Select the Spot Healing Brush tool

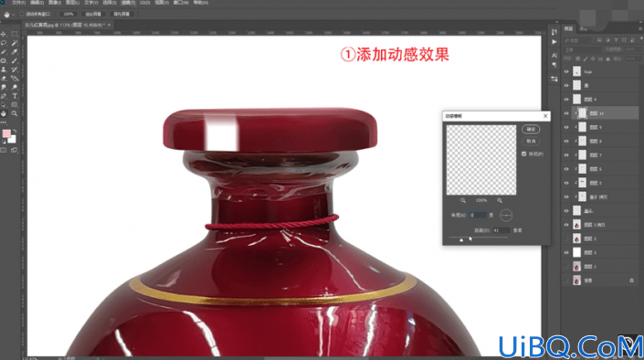[x=4, y=61]
